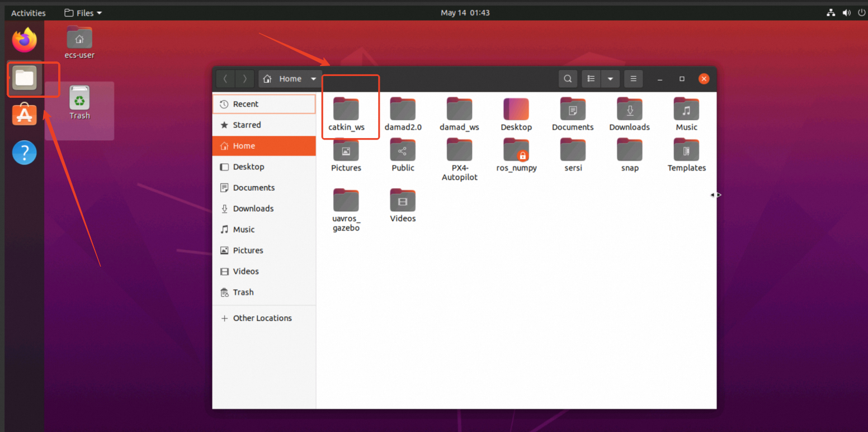Open the ecs-user desktop home icon
The width and height of the screenshot is (868, 432).
[x=79, y=42]
